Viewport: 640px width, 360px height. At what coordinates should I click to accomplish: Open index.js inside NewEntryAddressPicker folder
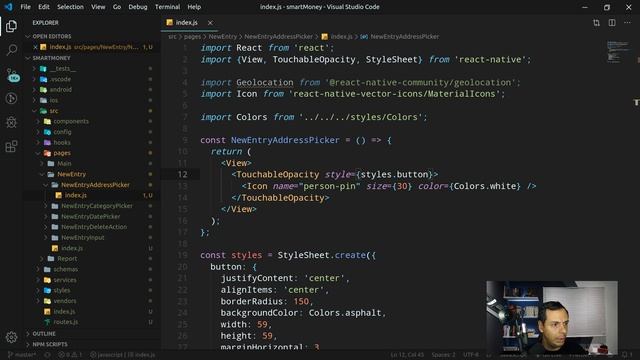(76, 196)
